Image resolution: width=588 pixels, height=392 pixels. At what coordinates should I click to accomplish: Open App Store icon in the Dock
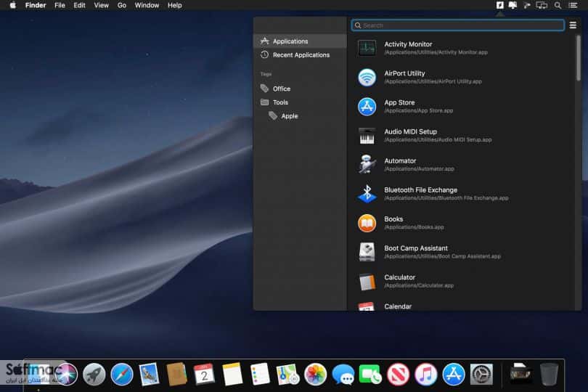pos(454,374)
